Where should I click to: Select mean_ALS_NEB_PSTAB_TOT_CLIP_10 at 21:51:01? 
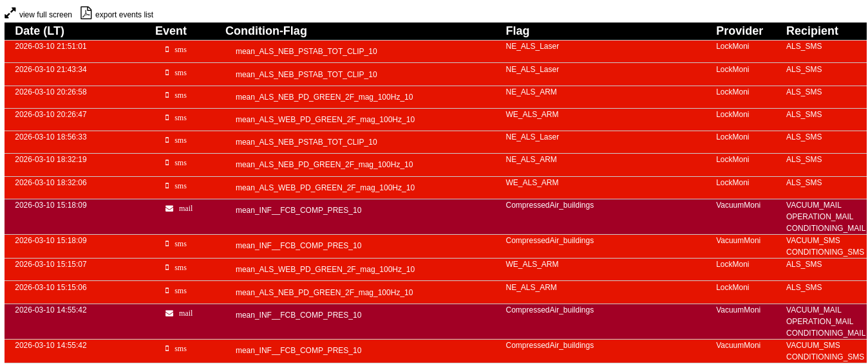306,51
